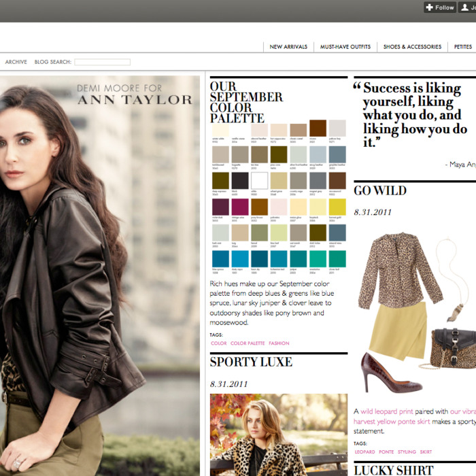This screenshot has height=476, width=476.
Task: Open the Shoes & Accessories menu
Action: click(x=412, y=47)
